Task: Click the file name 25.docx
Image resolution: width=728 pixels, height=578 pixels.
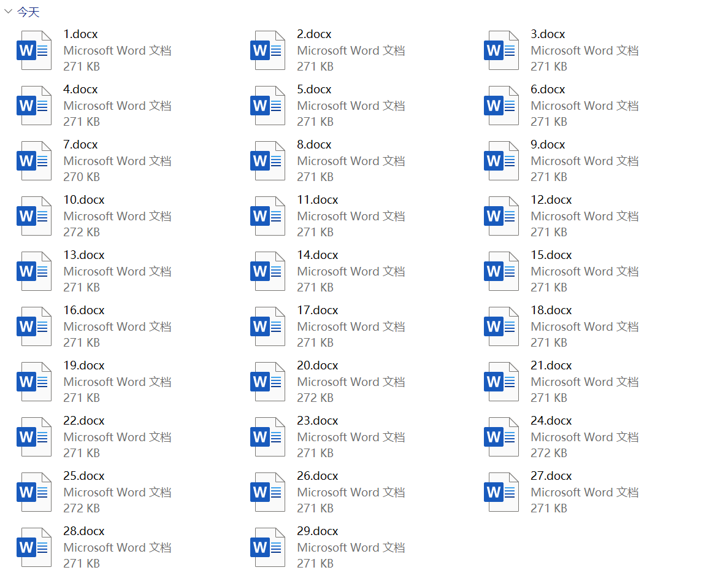Action: pyautogui.click(x=84, y=476)
